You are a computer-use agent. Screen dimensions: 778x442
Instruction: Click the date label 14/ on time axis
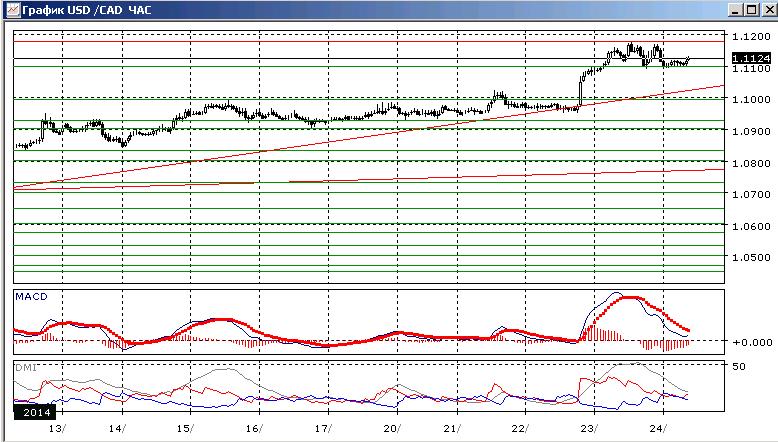coord(118,429)
